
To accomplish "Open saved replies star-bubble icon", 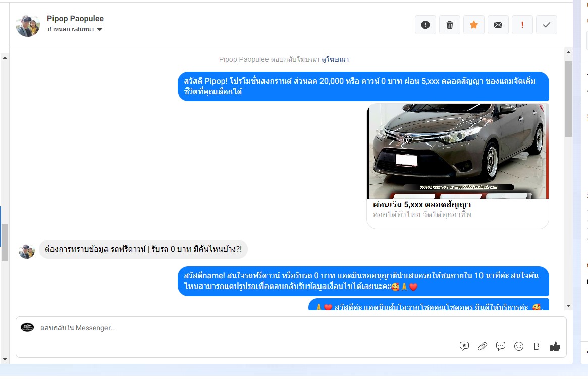I will (x=464, y=346).
